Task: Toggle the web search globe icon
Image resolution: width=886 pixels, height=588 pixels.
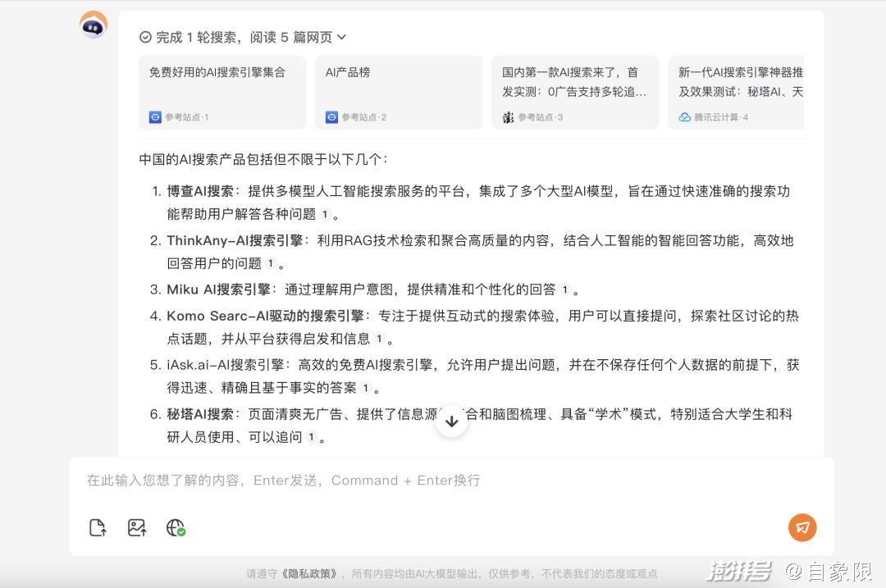Action: point(176,527)
